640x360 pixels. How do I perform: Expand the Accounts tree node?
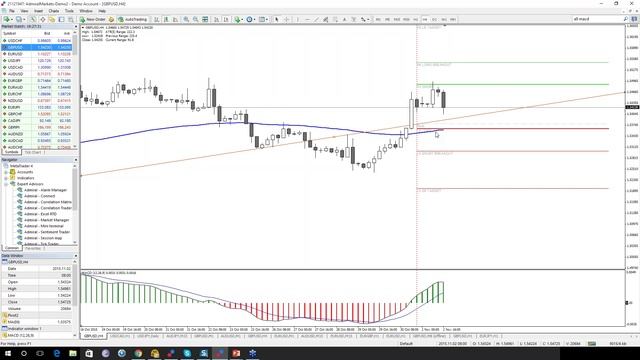(x=6, y=172)
